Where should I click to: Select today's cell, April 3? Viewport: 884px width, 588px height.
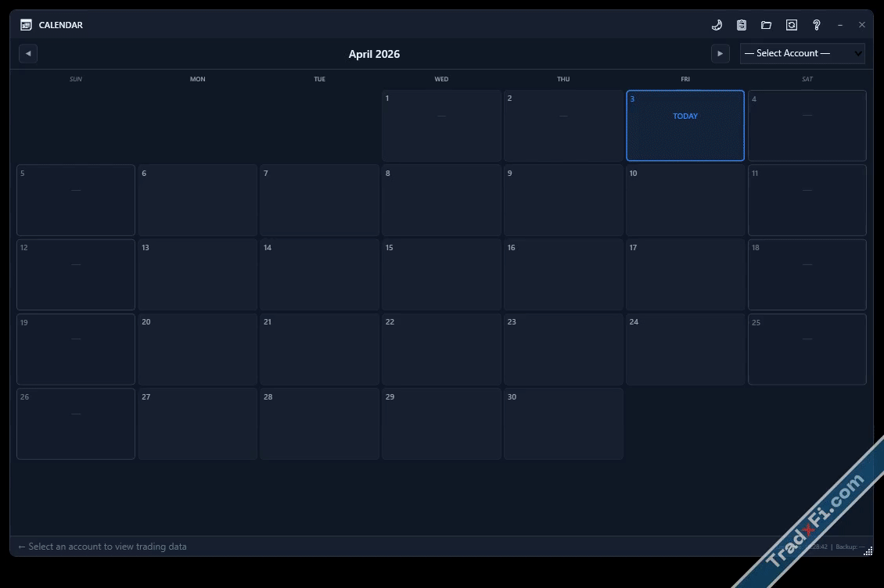(x=685, y=126)
